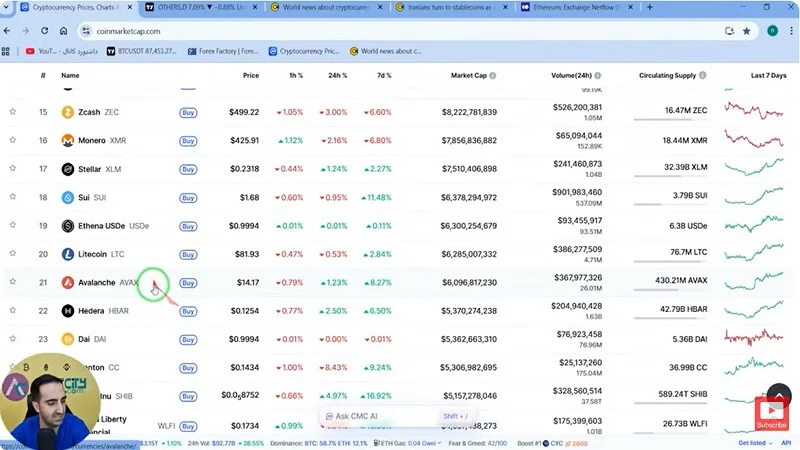Switch to the OTHERS.D browser tab
Viewport: 800px width, 450px height.
tap(197, 7)
